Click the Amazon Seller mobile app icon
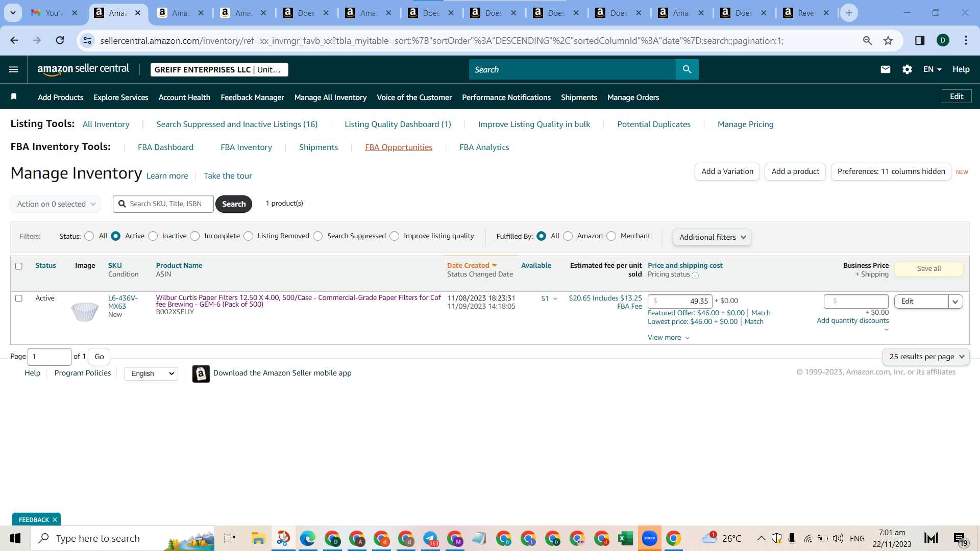The height and width of the screenshot is (551, 980). click(x=201, y=373)
